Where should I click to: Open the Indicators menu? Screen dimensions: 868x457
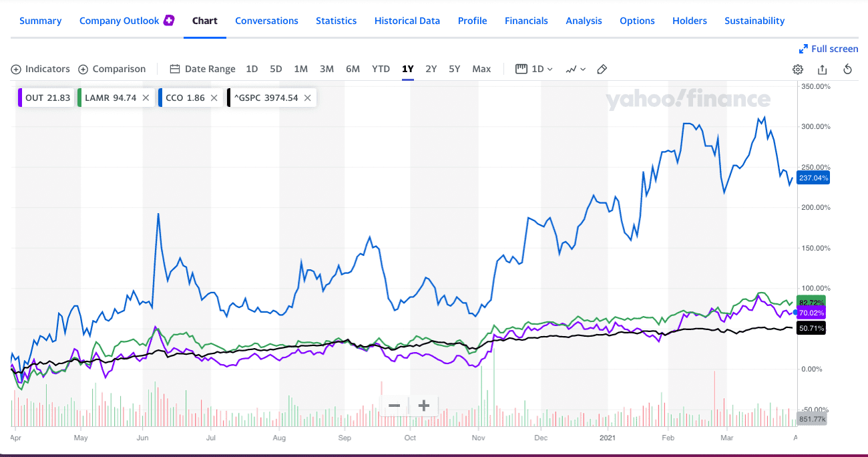click(x=41, y=69)
